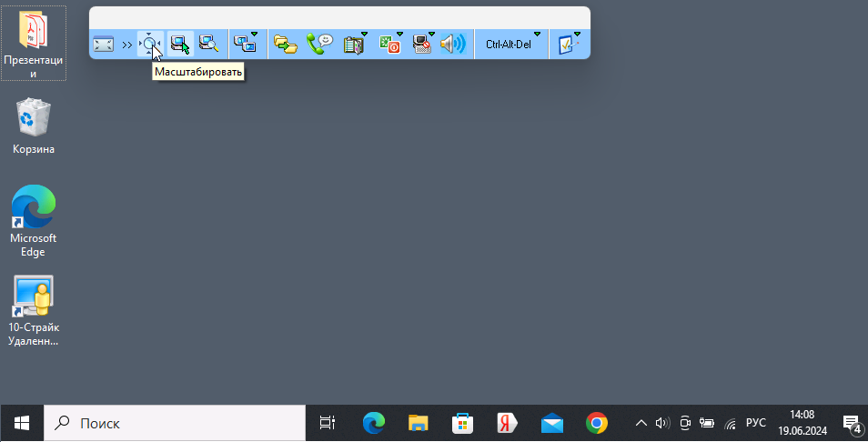The width and height of the screenshot is (868, 442).
Task: Click the full screen mode icon
Action: point(103,44)
